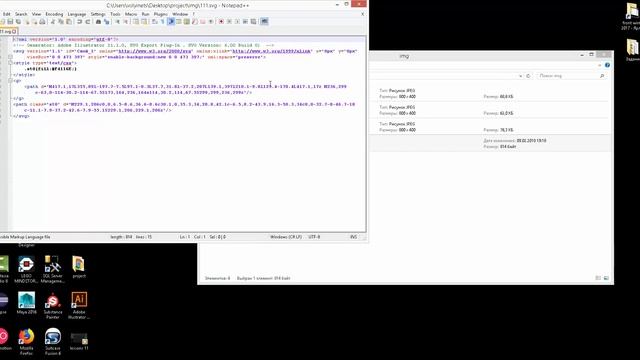This screenshot has width=640, height=360.
Task: Switch Explorer to details view icon
Action: tap(598, 278)
